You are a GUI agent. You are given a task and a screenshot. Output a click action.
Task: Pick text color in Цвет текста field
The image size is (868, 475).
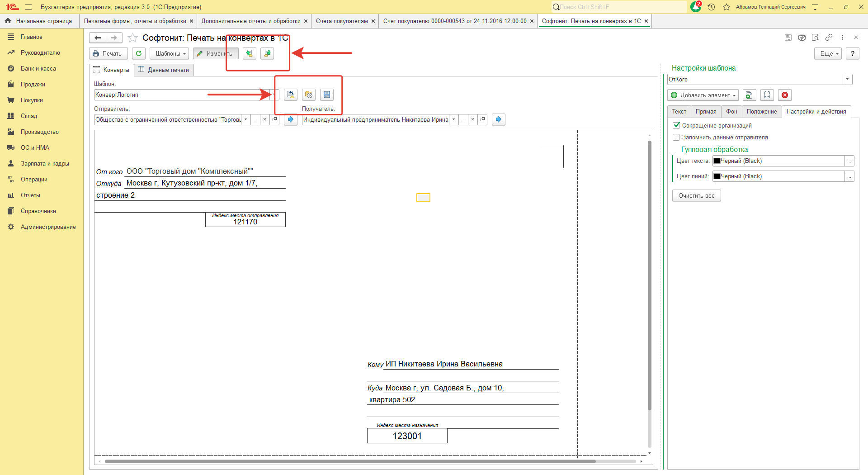[x=849, y=161]
